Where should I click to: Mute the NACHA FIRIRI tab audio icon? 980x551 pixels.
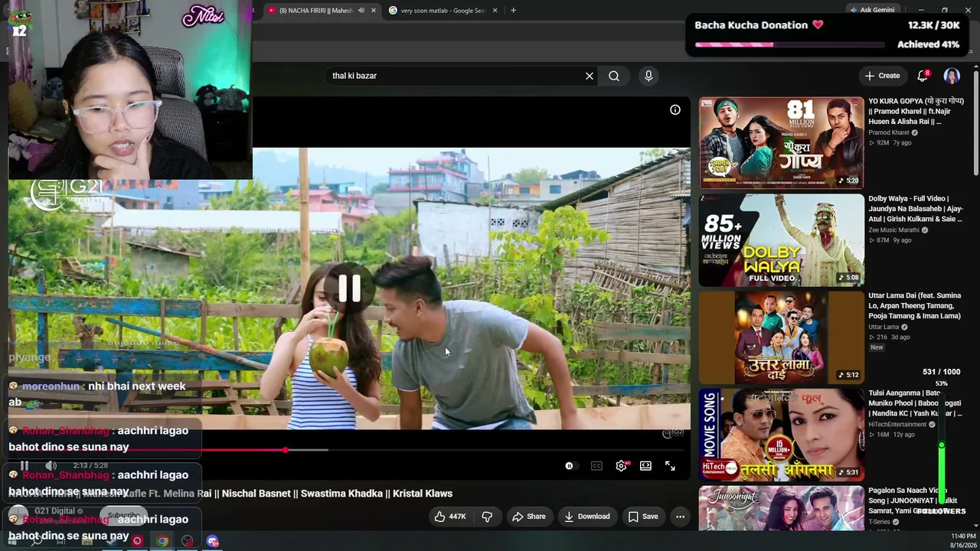(x=361, y=11)
